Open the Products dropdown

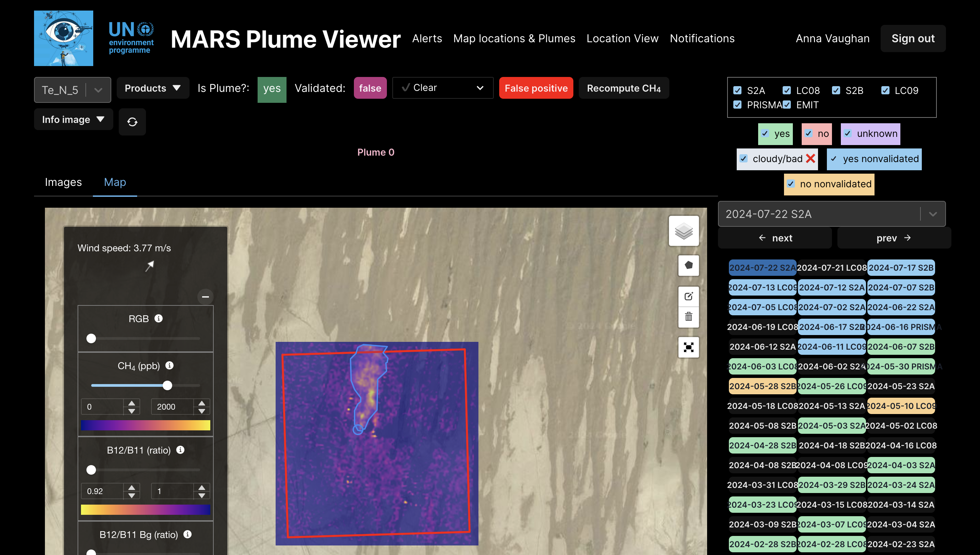pos(153,88)
